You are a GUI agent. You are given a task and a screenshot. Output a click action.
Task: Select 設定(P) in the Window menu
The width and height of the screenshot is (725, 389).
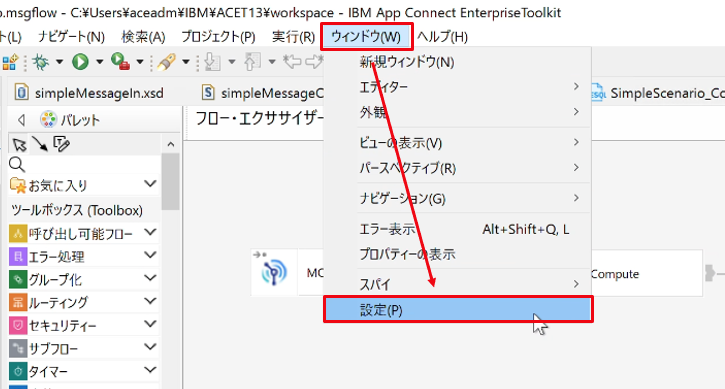(458, 309)
